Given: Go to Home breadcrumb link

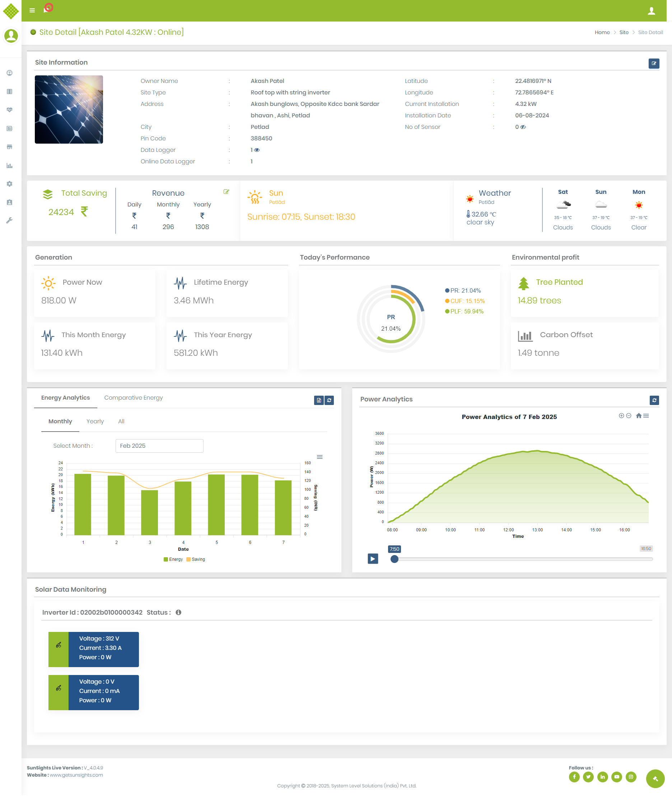Looking at the screenshot, I should tap(602, 32).
